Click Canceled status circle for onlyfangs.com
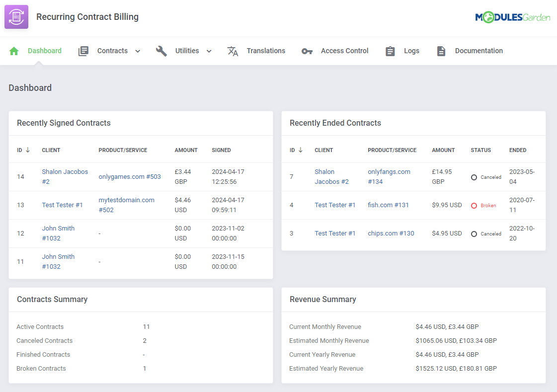 [474, 177]
